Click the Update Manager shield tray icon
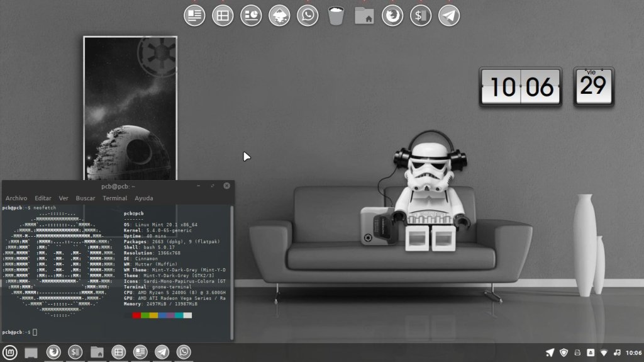Viewport: 644px width, 362px height. coord(563,353)
